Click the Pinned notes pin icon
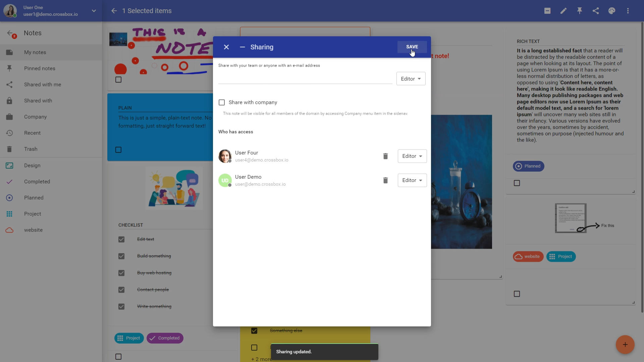This screenshot has height=362, width=644. (x=9, y=68)
